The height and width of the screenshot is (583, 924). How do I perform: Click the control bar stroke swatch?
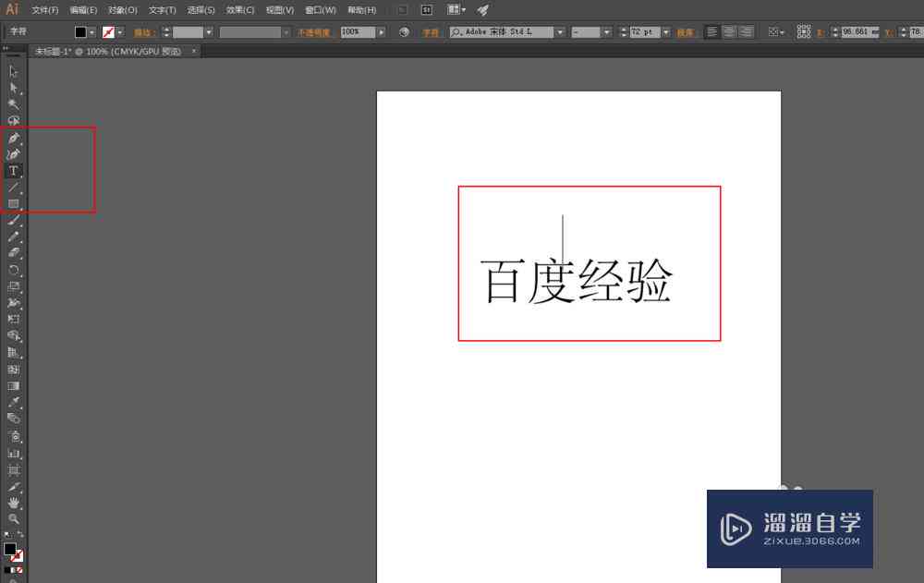(108, 32)
